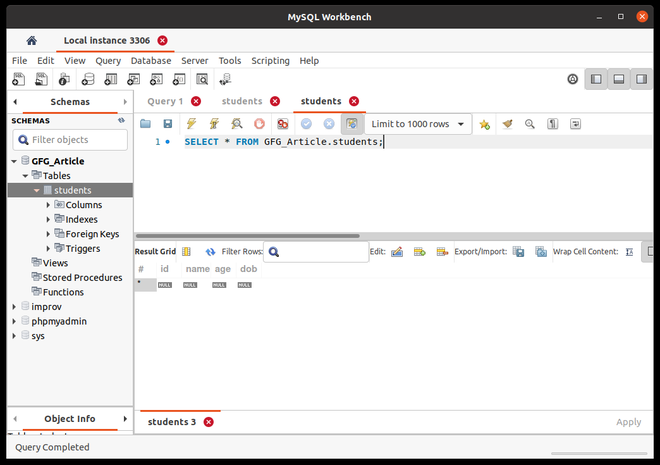
Task: Execute the whole script lightning icon
Action: [x=191, y=124]
